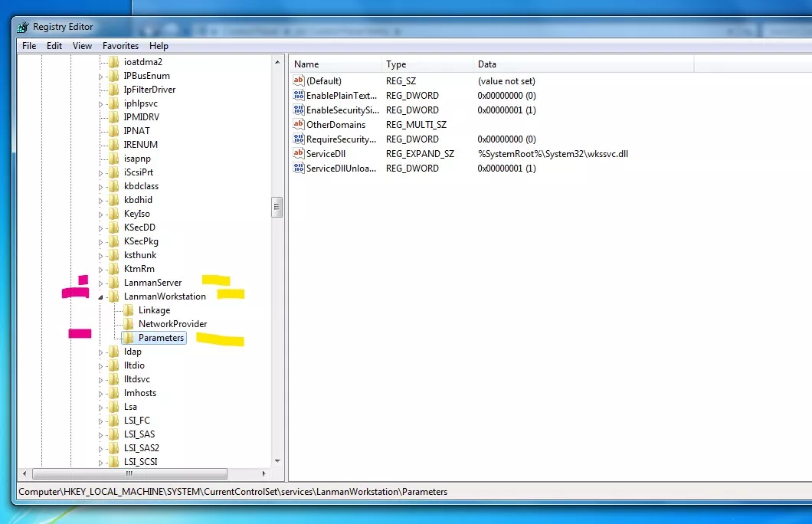
Task: Open the File menu
Action: coord(29,45)
